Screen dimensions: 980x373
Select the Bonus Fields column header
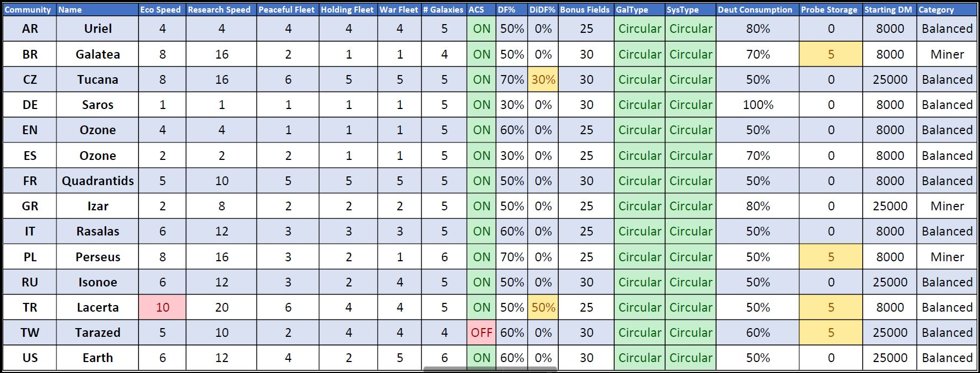[x=584, y=9]
